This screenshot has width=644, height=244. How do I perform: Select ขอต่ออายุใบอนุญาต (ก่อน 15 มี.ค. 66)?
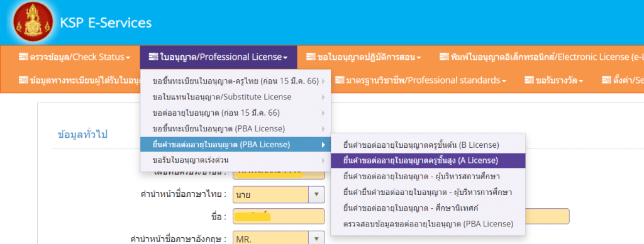[x=236, y=113]
